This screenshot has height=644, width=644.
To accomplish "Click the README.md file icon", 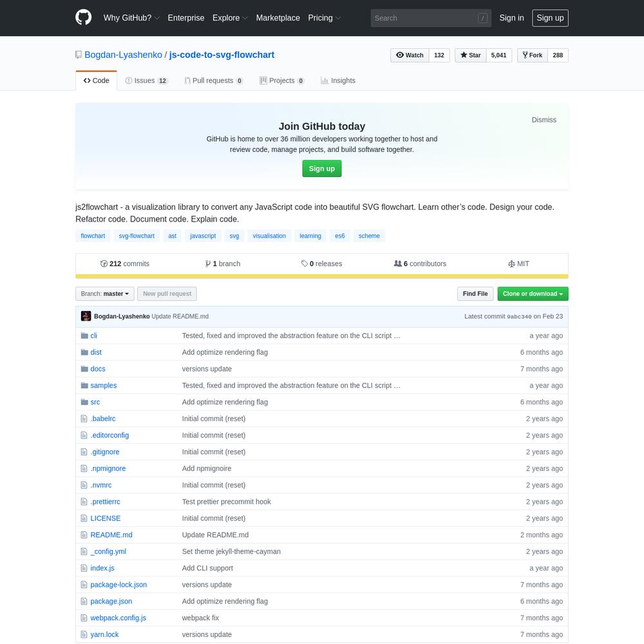I will [84, 535].
